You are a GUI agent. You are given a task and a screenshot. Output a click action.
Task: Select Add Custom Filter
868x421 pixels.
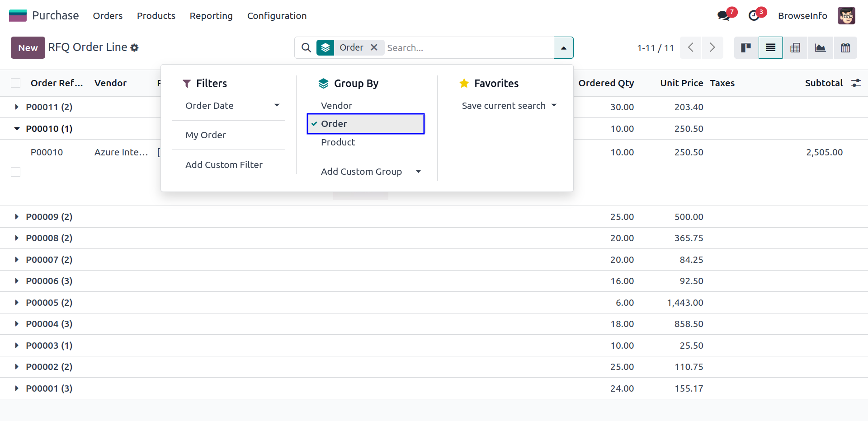pos(224,165)
